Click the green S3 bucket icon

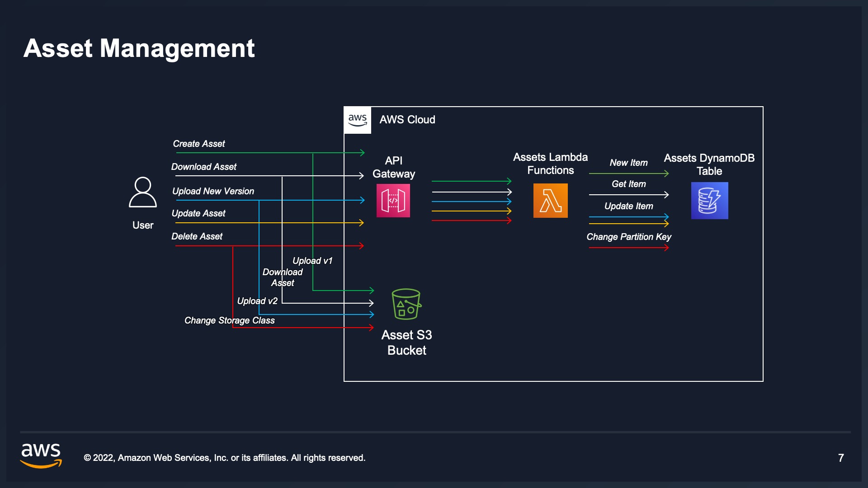click(x=406, y=304)
